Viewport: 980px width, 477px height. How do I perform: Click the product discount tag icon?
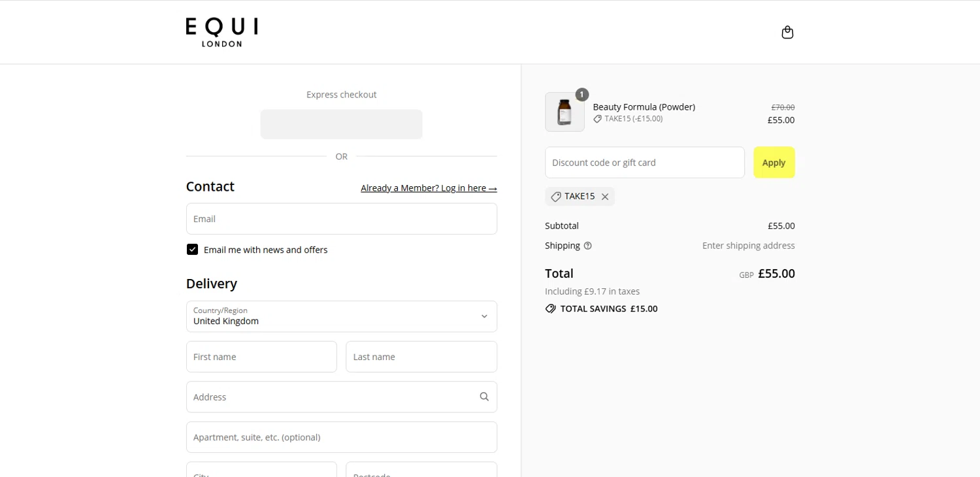click(597, 119)
